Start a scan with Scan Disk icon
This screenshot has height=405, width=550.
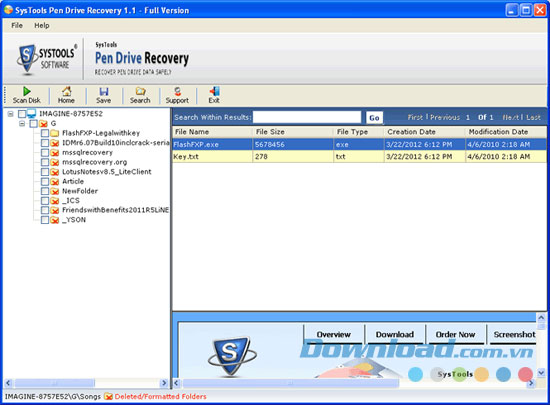(x=27, y=92)
